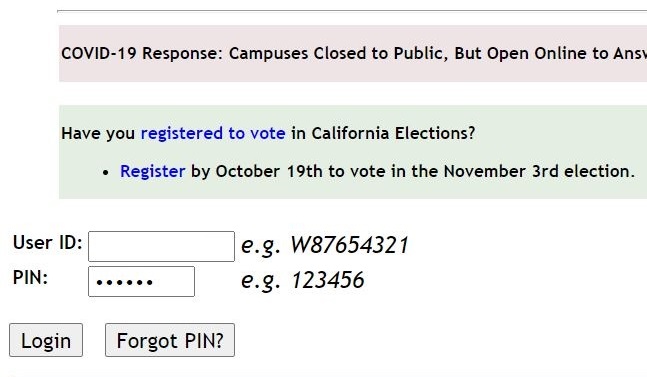The image size is (647, 377).
Task: Click the masked dots inside PIN field
Action: (x=124, y=283)
